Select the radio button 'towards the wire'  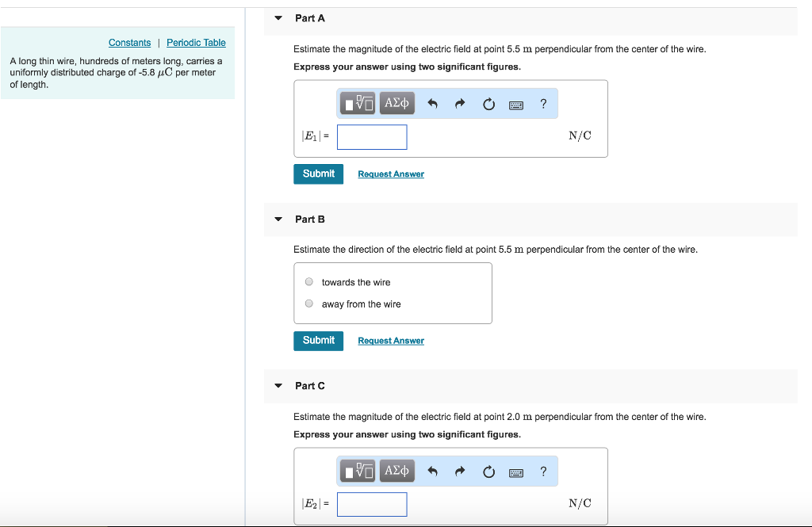(x=308, y=281)
